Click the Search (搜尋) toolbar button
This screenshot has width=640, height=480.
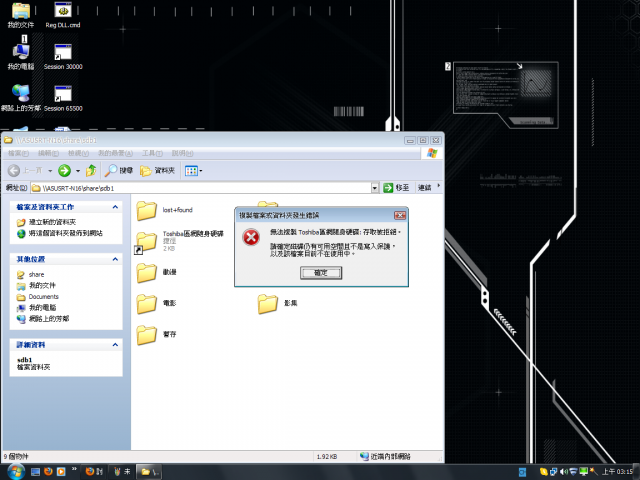[x=119, y=171]
